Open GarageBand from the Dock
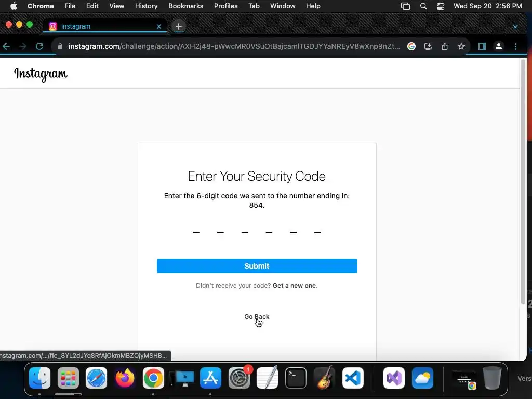Viewport: 532px width, 399px height. pos(324,377)
